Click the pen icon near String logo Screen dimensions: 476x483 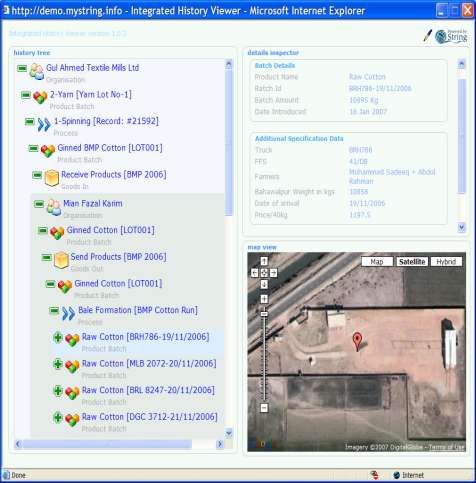428,35
